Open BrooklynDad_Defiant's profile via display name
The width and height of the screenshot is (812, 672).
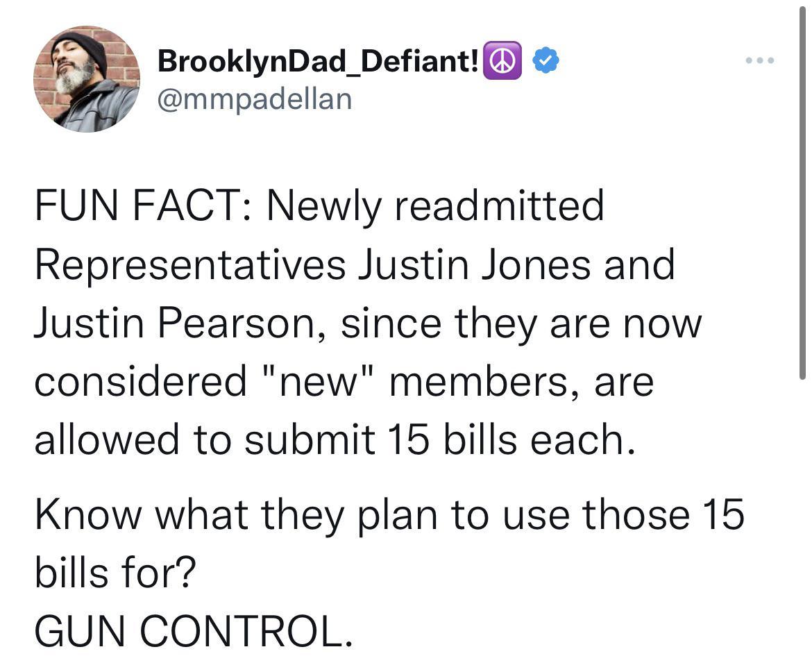[x=316, y=60]
